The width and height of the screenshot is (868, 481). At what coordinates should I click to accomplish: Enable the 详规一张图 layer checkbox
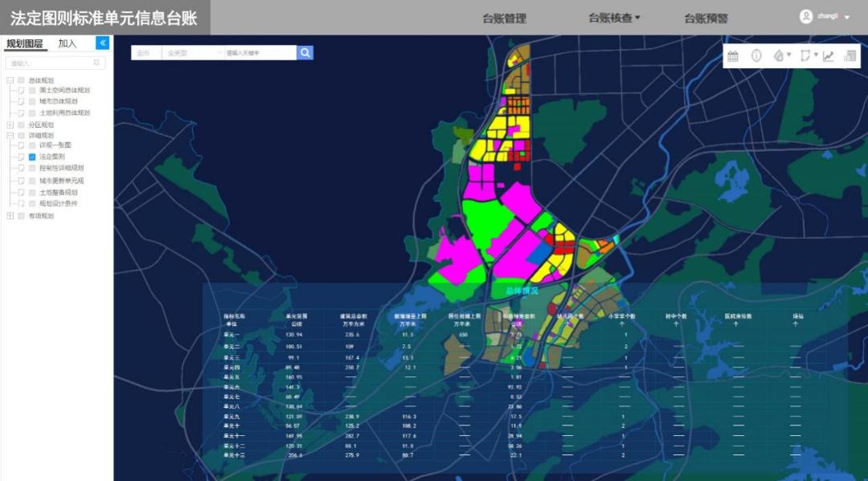click(x=32, y=146)
